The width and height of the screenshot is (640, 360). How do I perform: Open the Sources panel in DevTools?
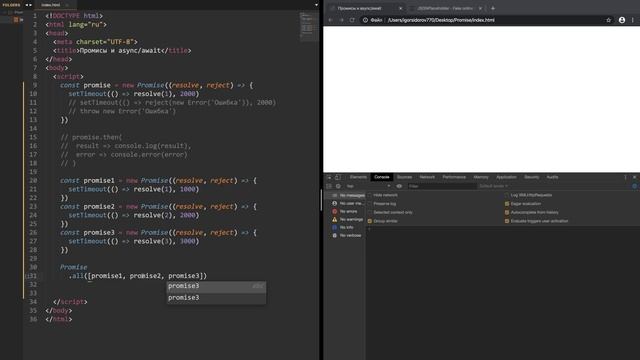click(x=404, y=177)
